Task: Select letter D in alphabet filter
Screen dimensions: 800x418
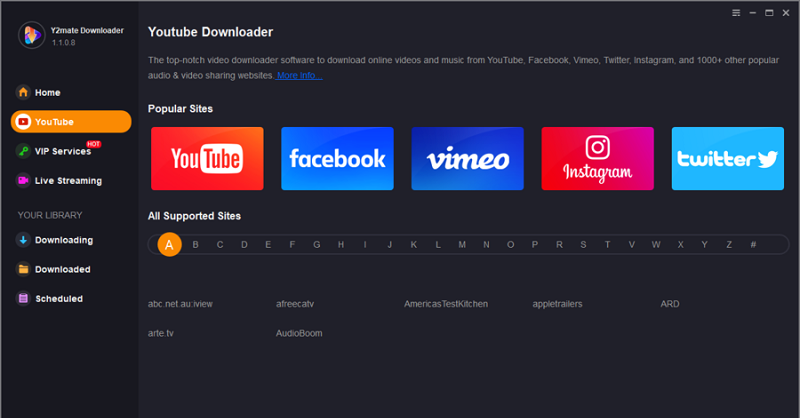Action: click(x=244, y=244)
